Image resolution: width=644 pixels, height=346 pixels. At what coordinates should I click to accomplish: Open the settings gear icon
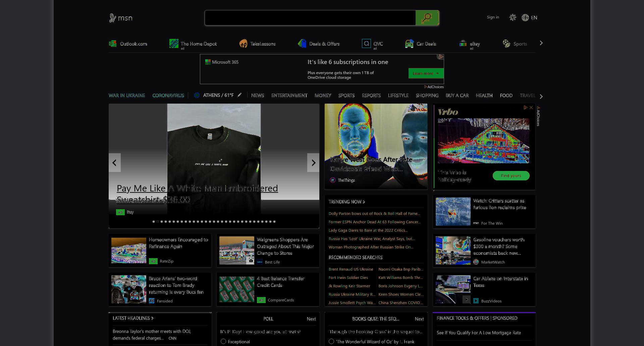pos(513,17)
